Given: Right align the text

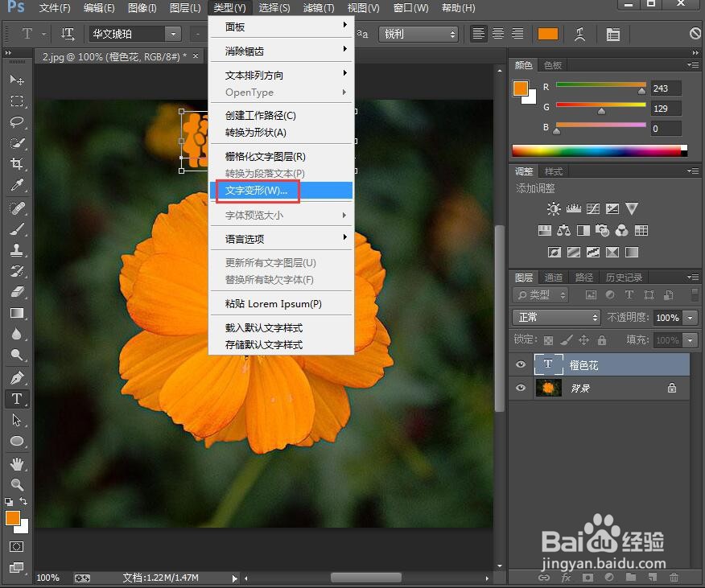Looking at the screenshot, I should [x=518, y=34].
